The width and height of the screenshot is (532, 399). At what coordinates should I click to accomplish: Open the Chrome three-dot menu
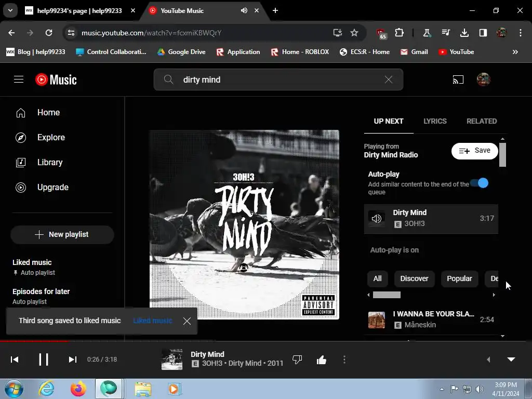[520, 33]
